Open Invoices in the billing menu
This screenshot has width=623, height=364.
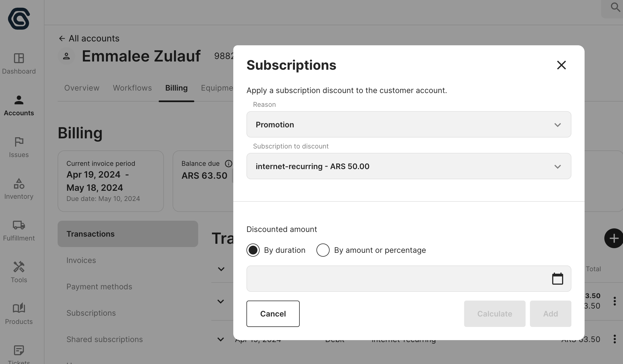tap(81, 260)
